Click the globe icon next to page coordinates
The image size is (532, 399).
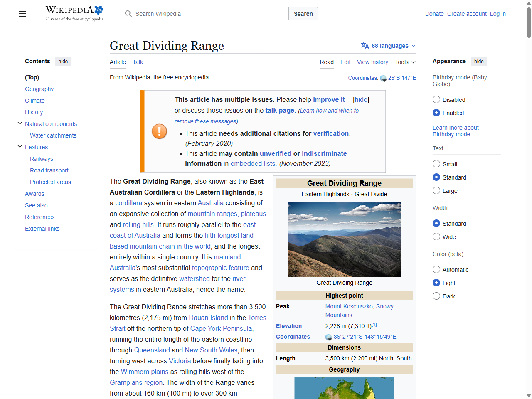[x=382, y=78]
